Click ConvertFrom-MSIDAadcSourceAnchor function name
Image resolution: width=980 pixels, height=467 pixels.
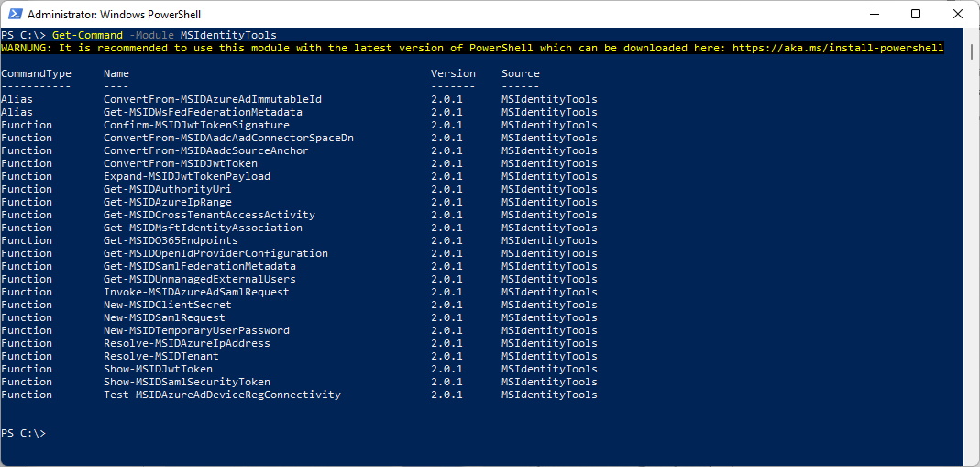[x=206, y=150]
